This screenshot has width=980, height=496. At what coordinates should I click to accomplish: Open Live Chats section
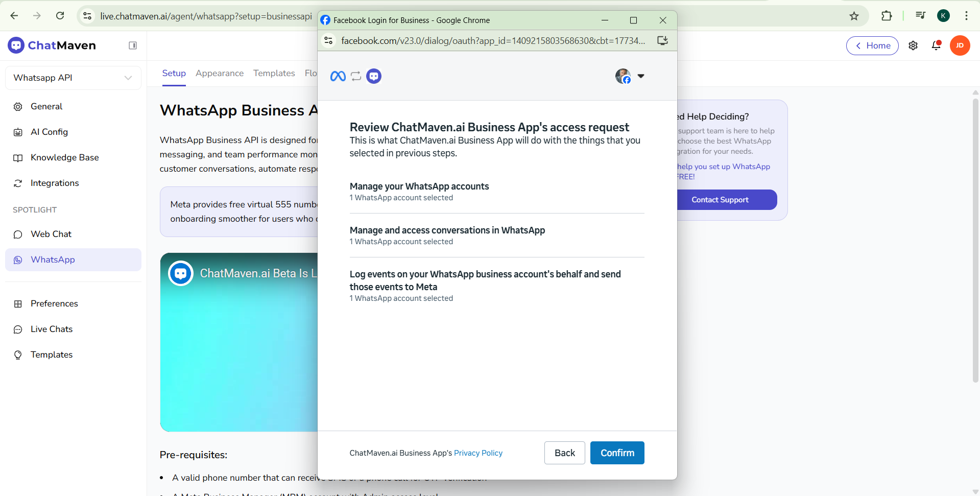(52, 329)
